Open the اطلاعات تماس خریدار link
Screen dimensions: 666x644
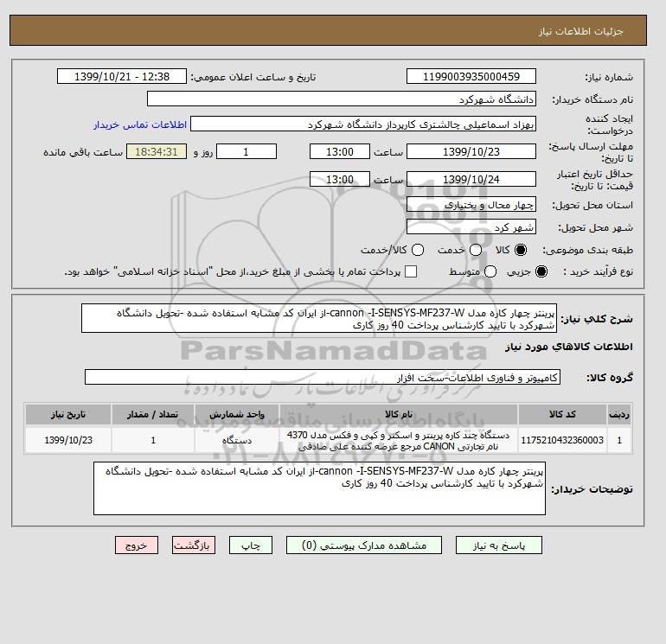point(140,124)
